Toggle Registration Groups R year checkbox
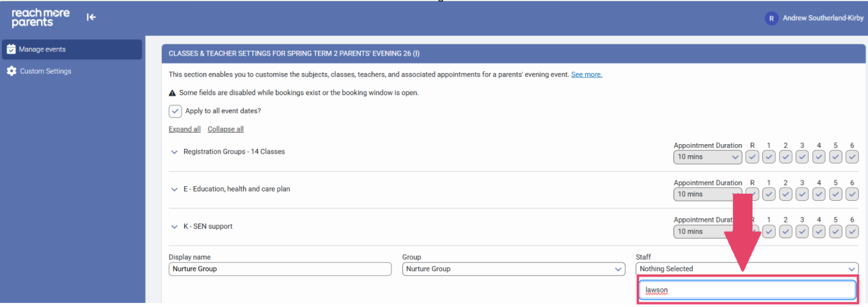Screen dimensions: 868x307 (x=752, y=156)
